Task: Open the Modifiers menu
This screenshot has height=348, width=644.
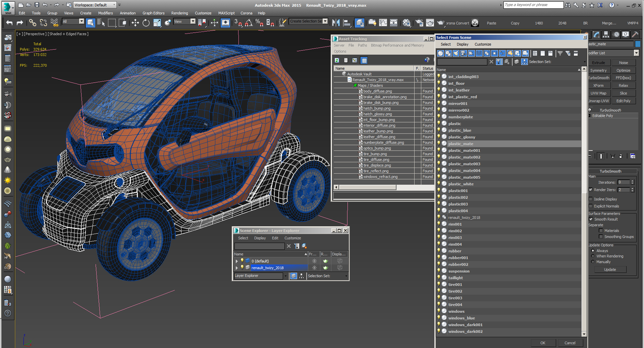Action: [x=105, y=13]
